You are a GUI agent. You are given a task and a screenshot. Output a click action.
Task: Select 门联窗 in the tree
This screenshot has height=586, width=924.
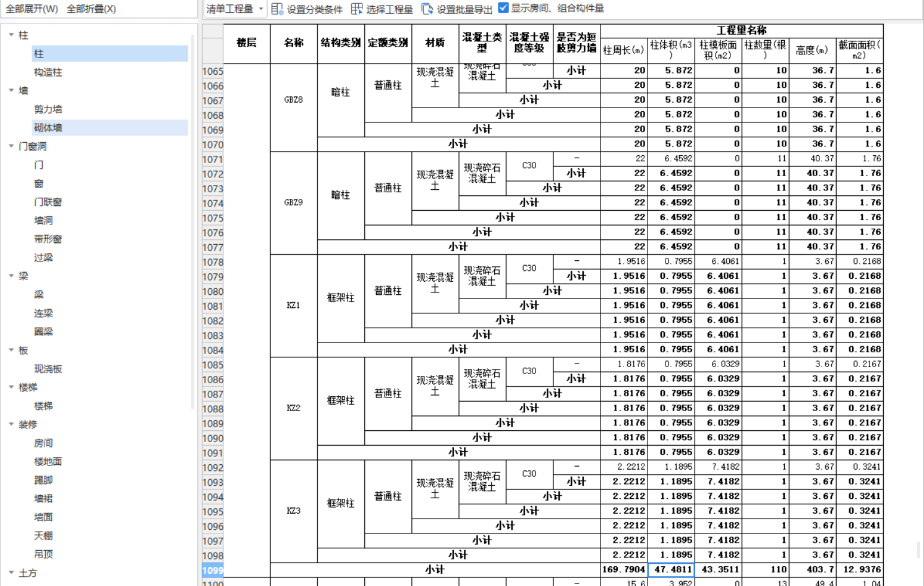[48, 202]
